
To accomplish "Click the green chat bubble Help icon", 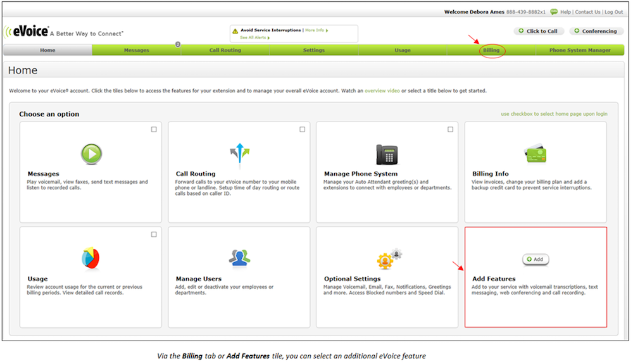I will pyautogui.click(x=554, y=11).
